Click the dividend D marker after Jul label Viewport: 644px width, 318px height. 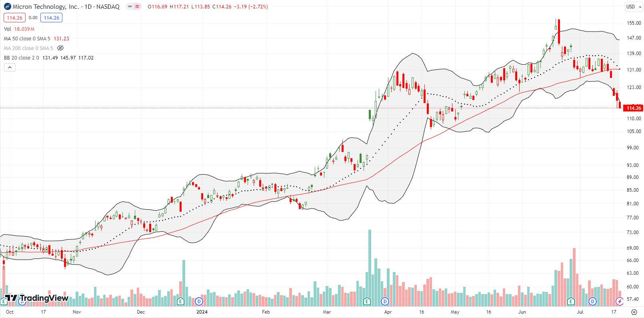pos(592,301)
